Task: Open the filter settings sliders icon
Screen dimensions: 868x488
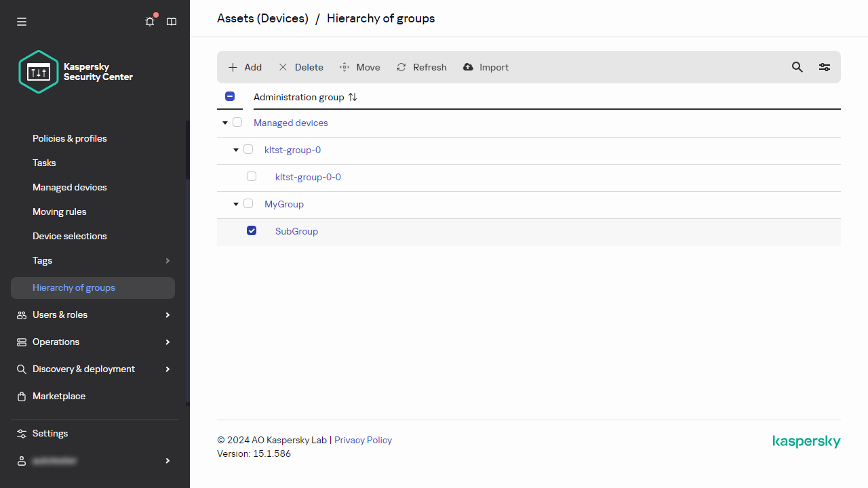Action: pyautogui.click(x=825, y=67)
